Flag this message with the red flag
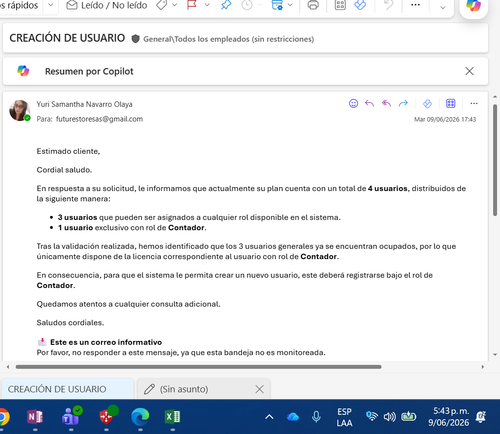The image size is (500, 434). click(192, 5)
